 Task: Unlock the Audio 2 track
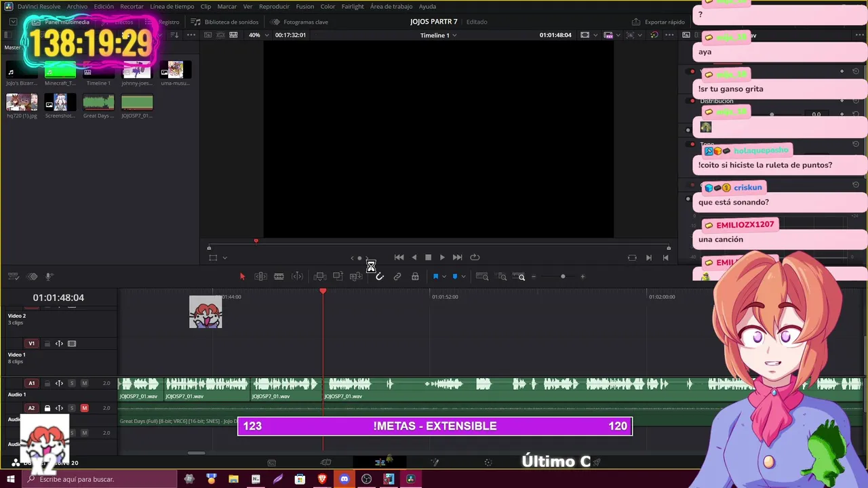[47, 408]
